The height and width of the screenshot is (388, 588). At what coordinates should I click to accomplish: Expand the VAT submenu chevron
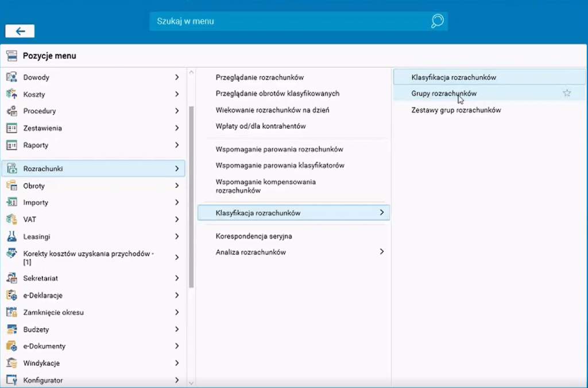tap(177, 219)
